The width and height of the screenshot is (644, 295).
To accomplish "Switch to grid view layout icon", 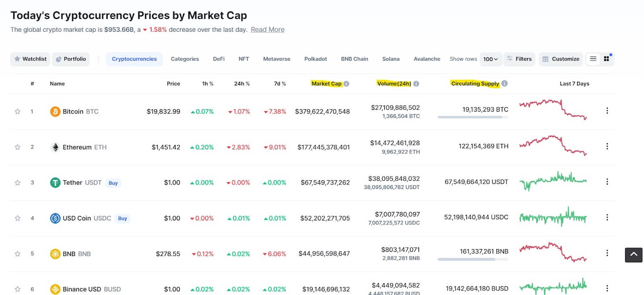I will tap(607, 59).
